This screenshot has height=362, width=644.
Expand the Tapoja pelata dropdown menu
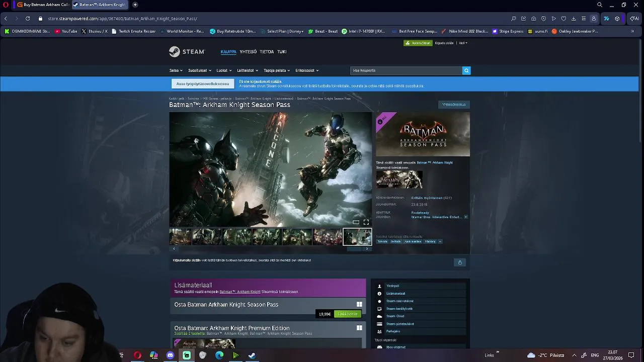(x=277, y=70)
